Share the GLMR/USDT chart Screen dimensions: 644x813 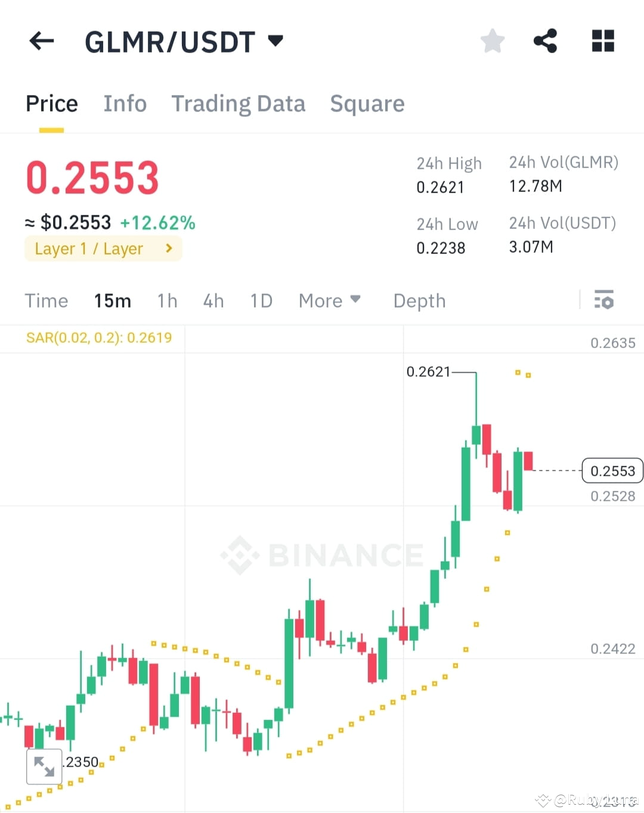pos(544,41)
